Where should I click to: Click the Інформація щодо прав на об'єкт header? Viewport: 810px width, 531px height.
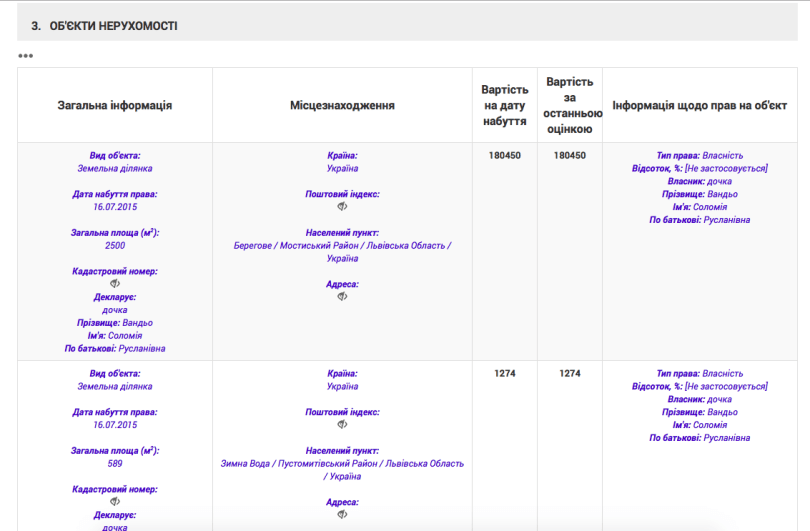pyautogui.click(x=700, y=105)
